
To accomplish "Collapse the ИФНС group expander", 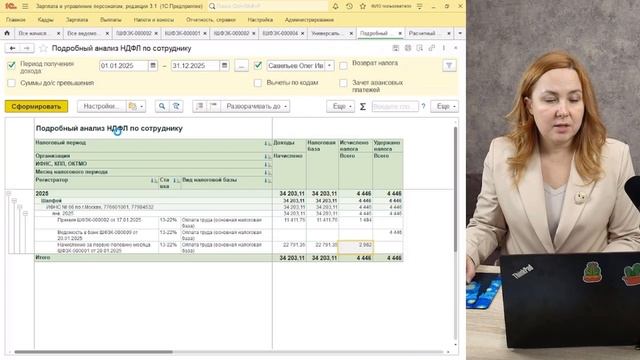I will 20,207.
